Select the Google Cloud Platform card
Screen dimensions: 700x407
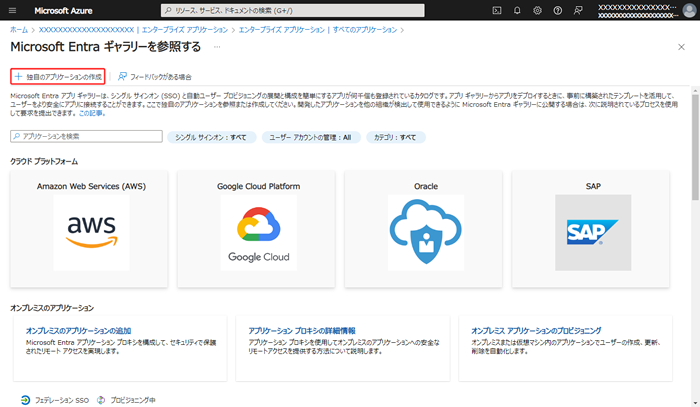256,229
